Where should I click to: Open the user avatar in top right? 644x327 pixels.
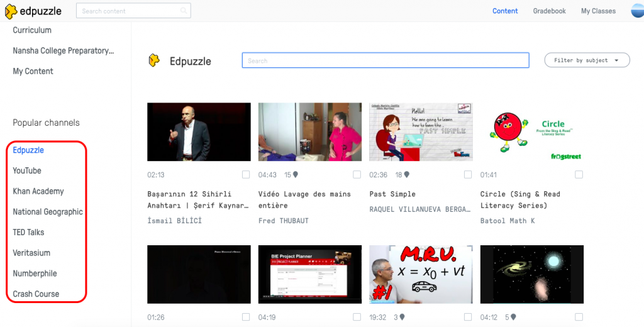point(638,11)
